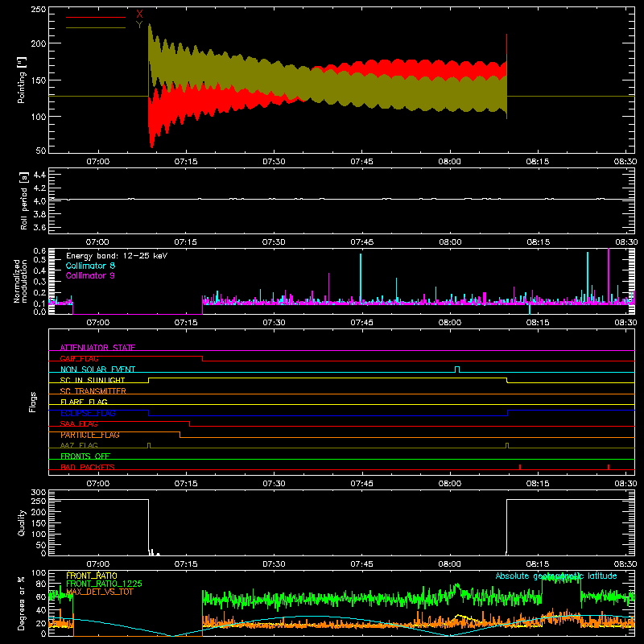Select the olive 'Y' legend label
Screen dimensions: 644x644
point(139,25)
